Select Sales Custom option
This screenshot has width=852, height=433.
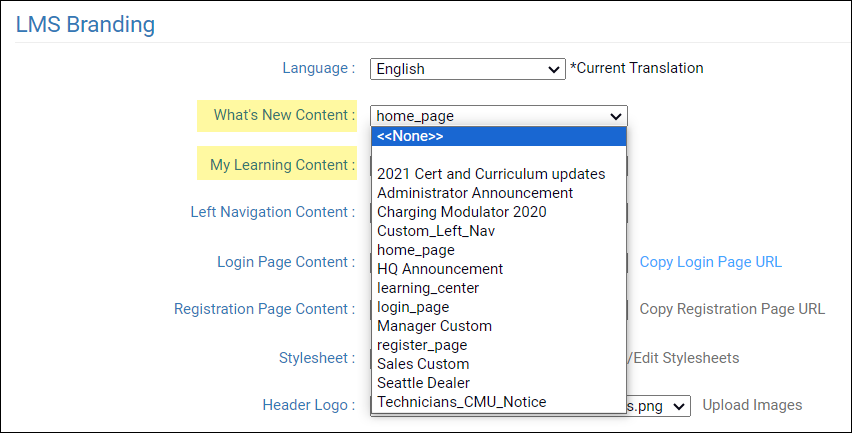click(423, 364)
